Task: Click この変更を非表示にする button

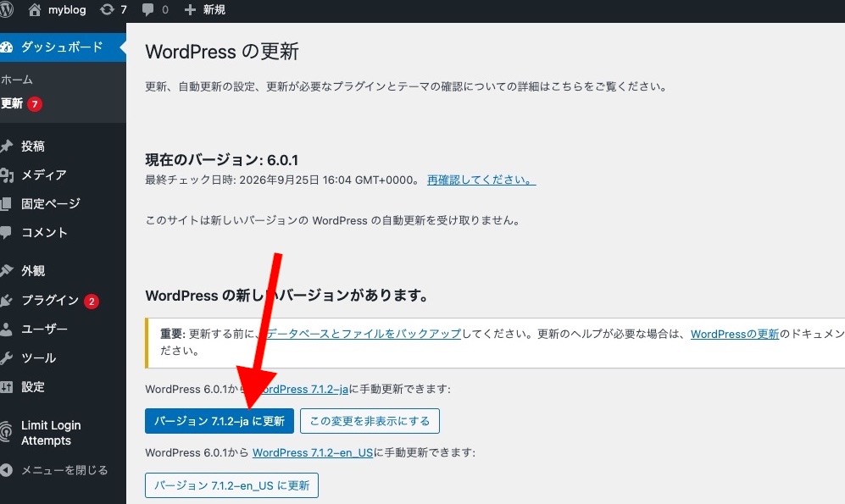Action: [370, 421]
